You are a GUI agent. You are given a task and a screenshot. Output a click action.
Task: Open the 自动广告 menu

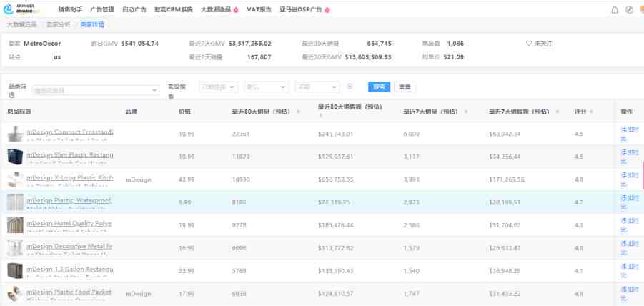(x=134, y=9)
